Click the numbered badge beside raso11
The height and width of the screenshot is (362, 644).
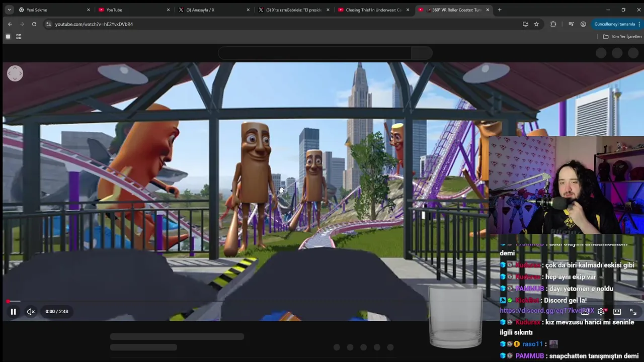pos(517,344)
